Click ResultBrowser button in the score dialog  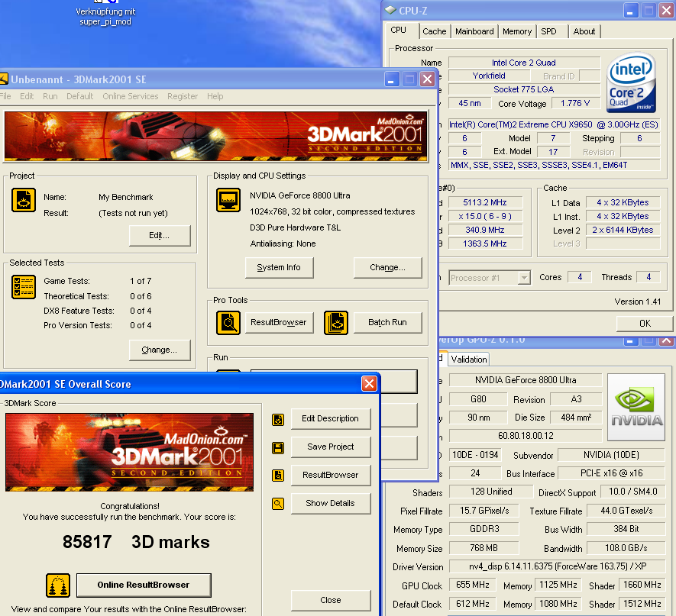pos(331,475)
